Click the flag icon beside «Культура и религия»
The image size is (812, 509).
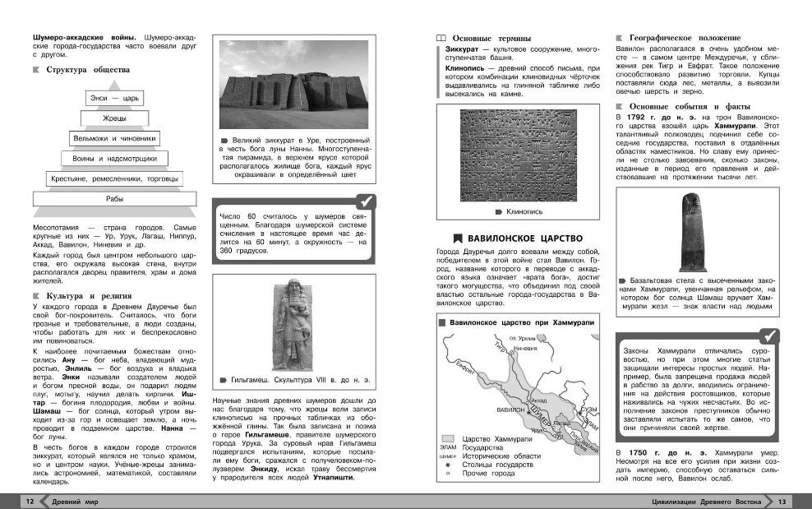pyautogui.click(x=36, y=295)
